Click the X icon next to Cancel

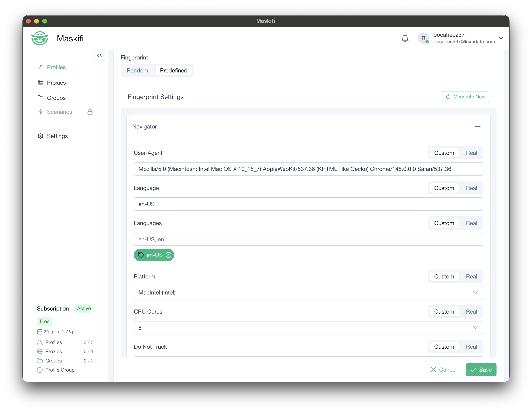[433, 370]
